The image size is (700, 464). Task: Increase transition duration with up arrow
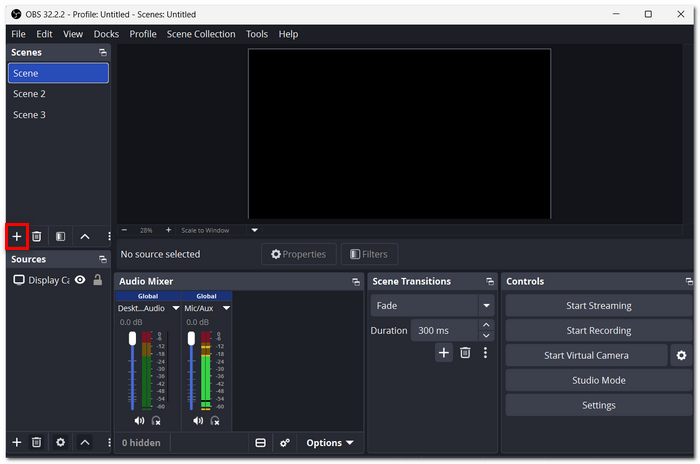(486, 325)
